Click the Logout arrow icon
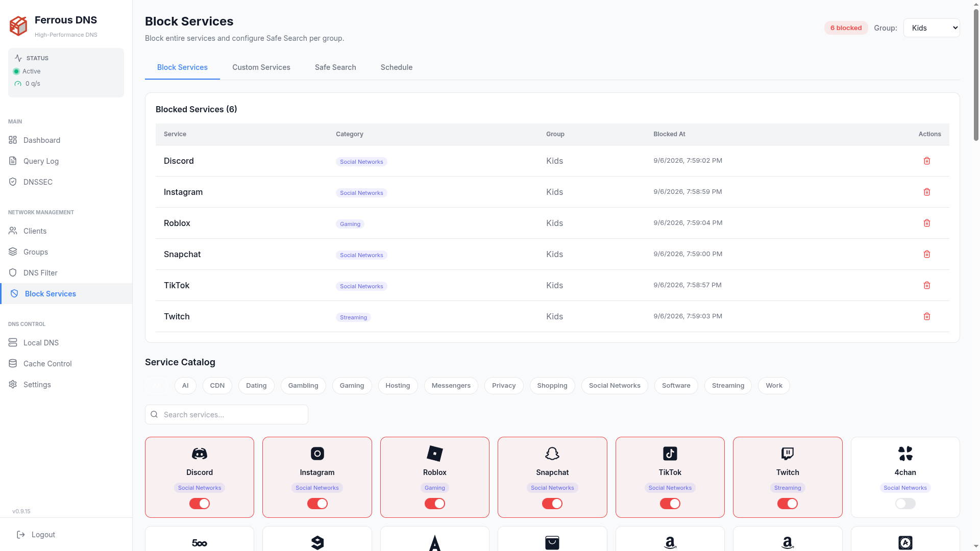The image size is (980, 551). [x=21, y=534]
